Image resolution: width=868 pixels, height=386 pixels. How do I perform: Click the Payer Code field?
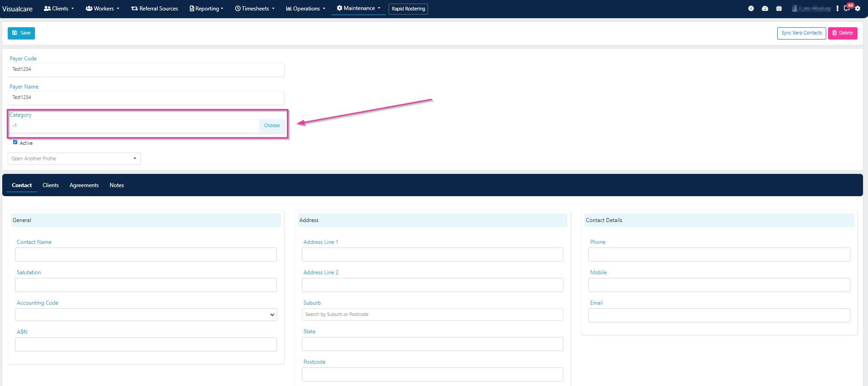pyautogui.click(x=146, y=69)
